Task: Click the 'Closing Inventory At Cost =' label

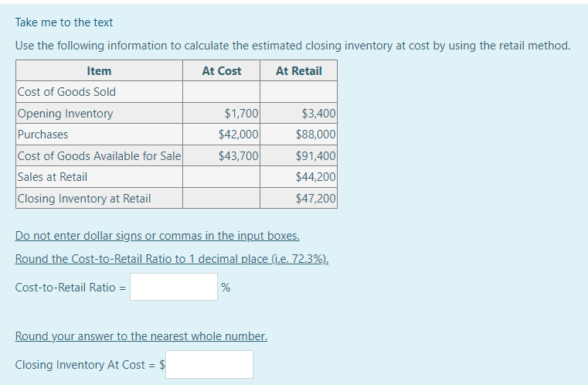Action: 85,365
